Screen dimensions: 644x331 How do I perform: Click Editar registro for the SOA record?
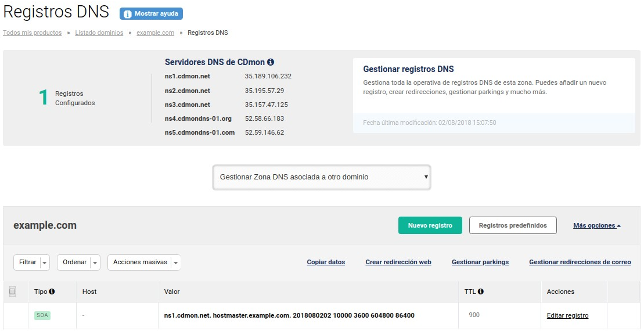click(567, 316)
